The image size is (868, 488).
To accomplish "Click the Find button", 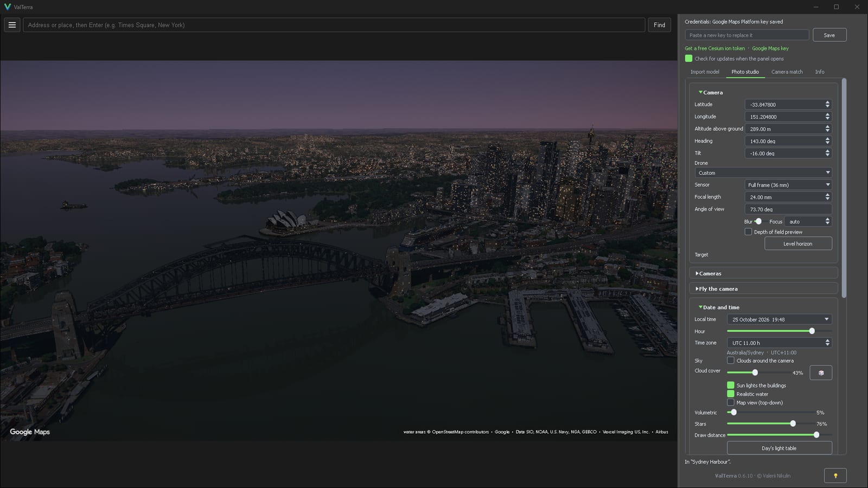I will [x=659, y=25].
